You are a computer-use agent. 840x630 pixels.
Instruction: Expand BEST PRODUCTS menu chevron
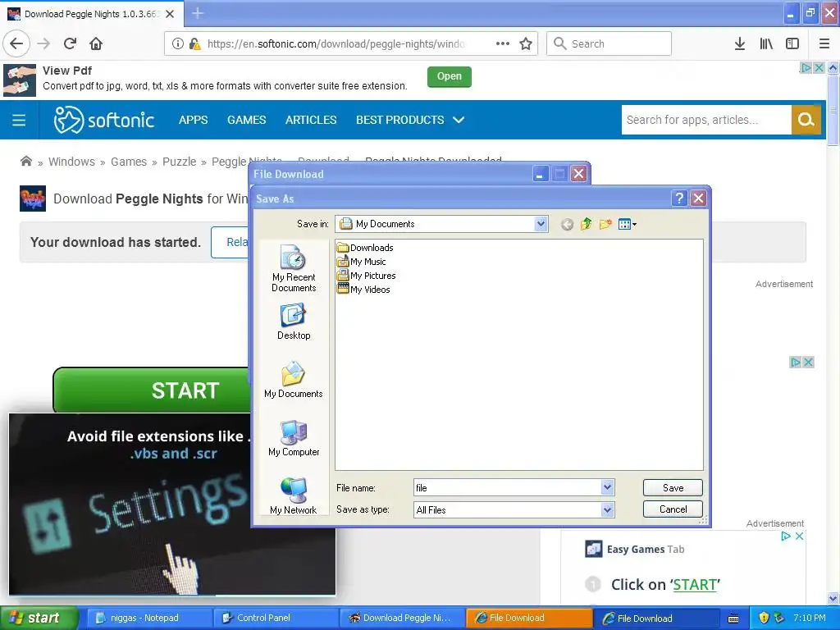(x=459, y=120)
